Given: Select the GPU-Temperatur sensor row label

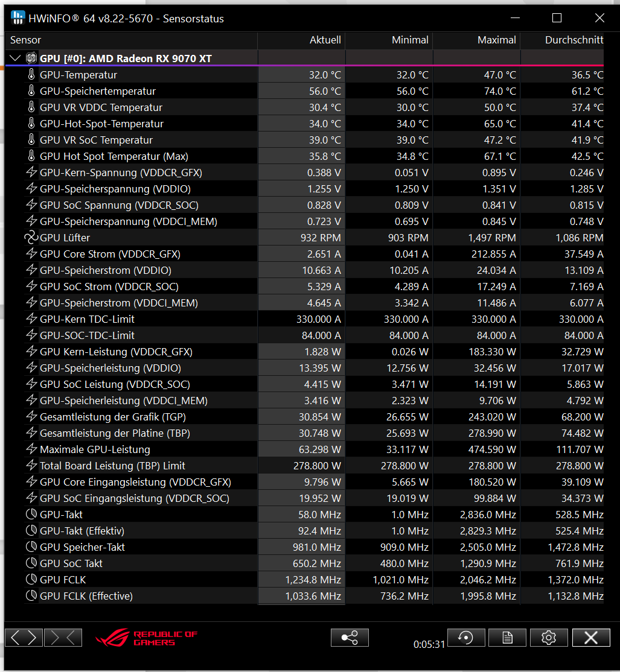Looking at the screenshot, I should coord(78,75).
